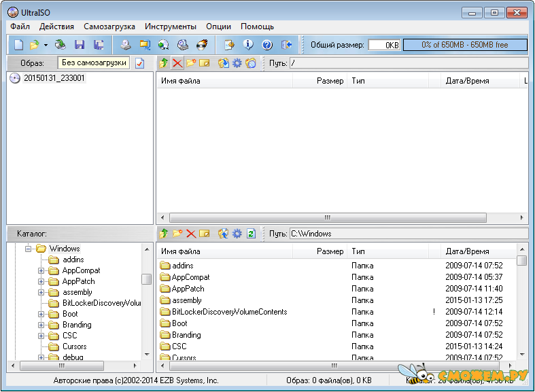Collapse the Windows tree node

(28, 249)
